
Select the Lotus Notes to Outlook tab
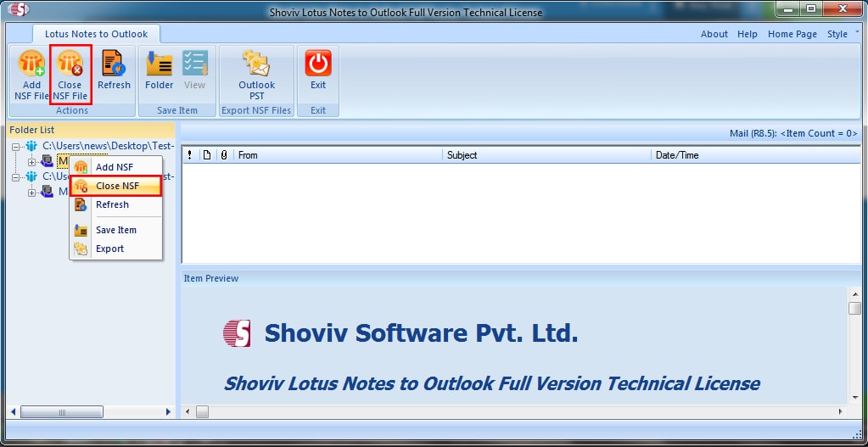point(97,34)
